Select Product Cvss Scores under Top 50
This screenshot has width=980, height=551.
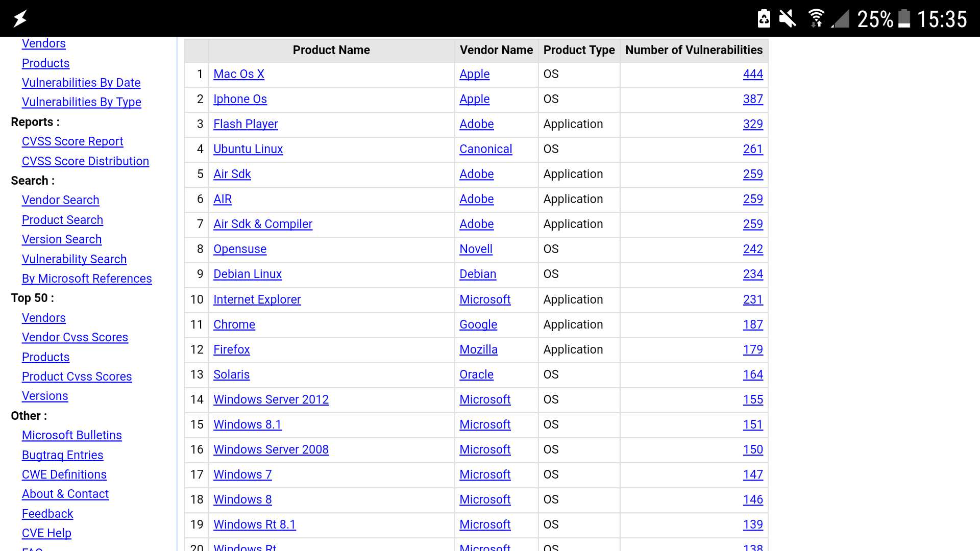pyautogui.click(x=77, y=377)
